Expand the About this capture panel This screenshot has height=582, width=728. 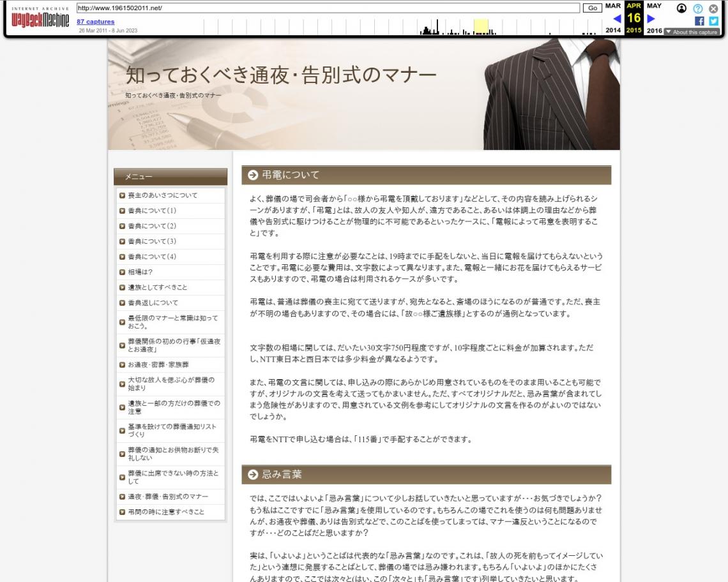(692, 32)
